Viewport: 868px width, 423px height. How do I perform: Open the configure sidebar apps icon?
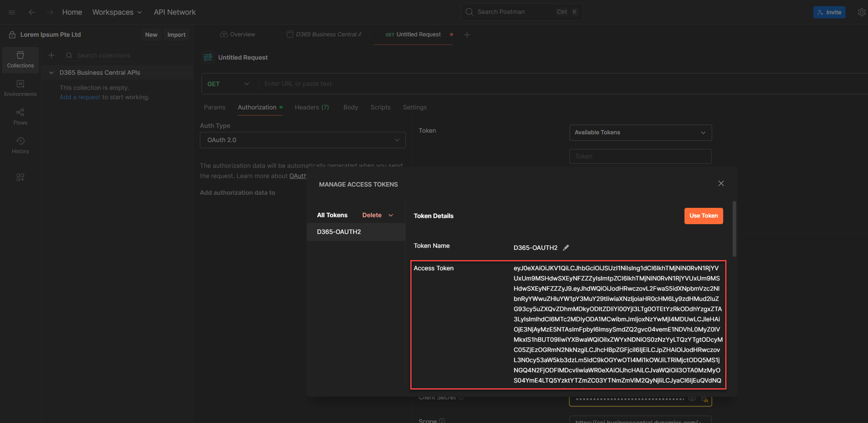pos(20,177)
